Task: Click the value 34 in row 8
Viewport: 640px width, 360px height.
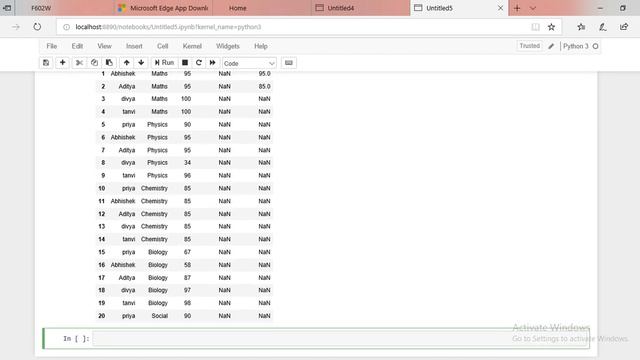Action: [x=187, y=162]
